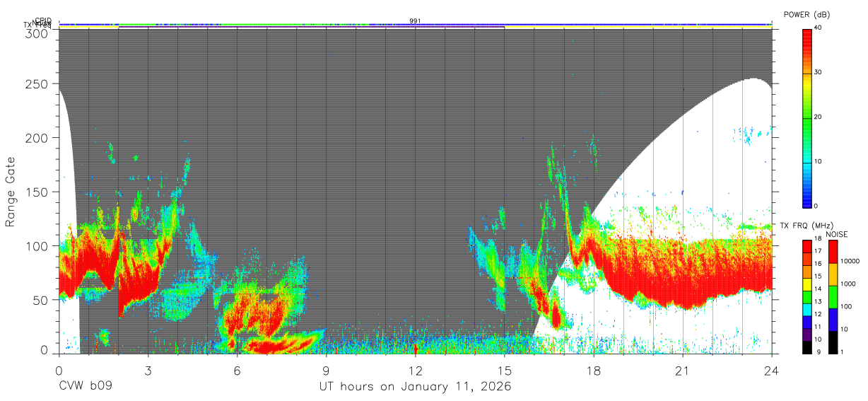Click the orange segment of the NOISE bar

(833, 274)
